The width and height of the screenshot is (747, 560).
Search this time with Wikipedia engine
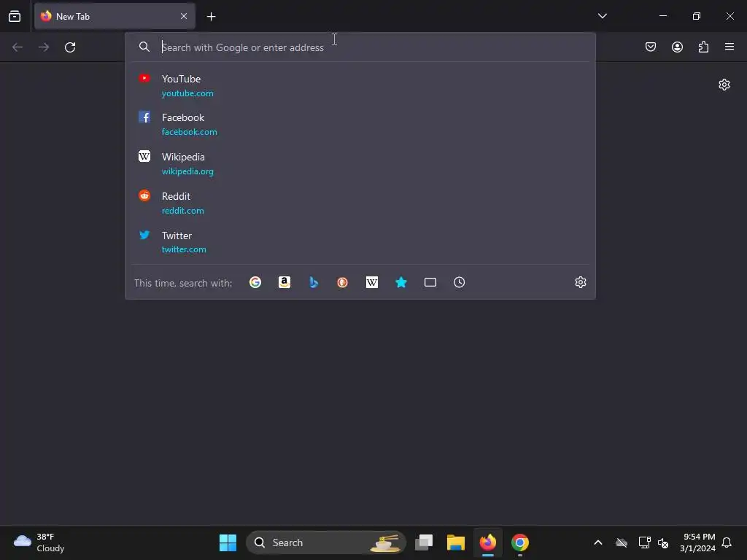pos(372,282)
